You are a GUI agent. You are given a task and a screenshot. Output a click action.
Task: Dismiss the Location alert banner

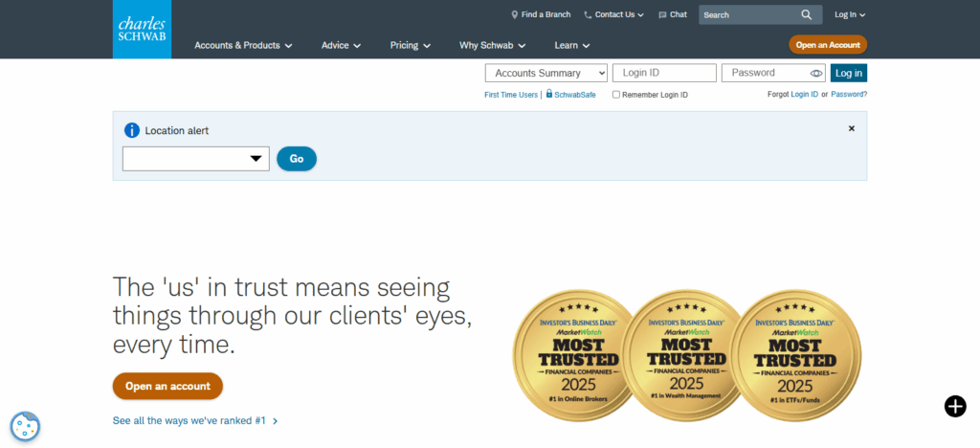[x=851, y=128]
